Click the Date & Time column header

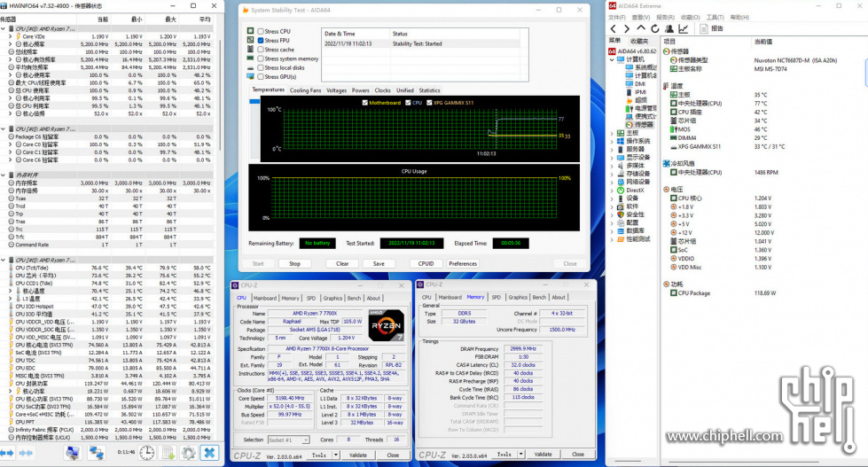(x=356, y=34)
